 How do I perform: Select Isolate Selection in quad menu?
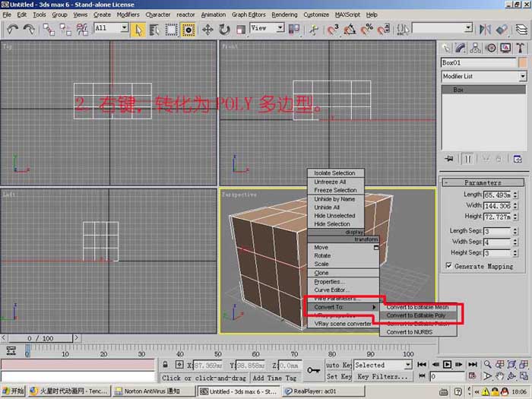(x=336, y=173)
